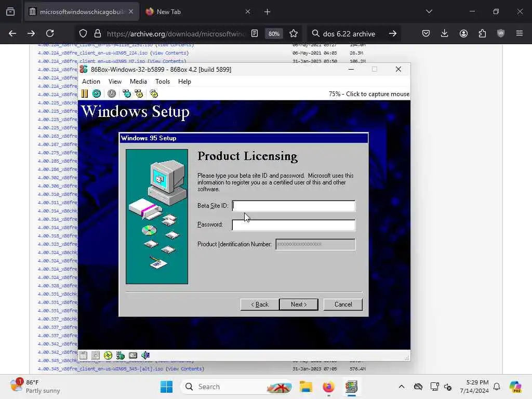Click the 'dos 6.22 archive' search box
The height and width of the screenshot is (399, 532).
349,34
